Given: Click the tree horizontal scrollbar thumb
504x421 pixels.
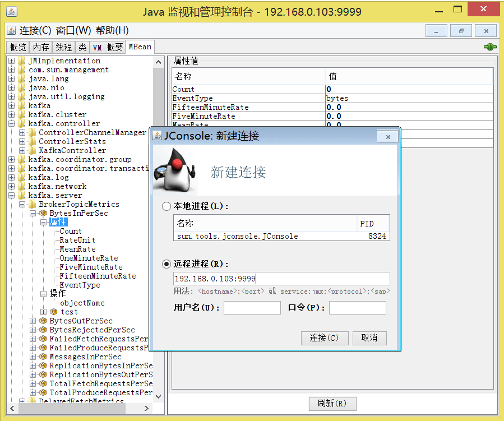Looking at the screenshot, I should tap(72, 408).
